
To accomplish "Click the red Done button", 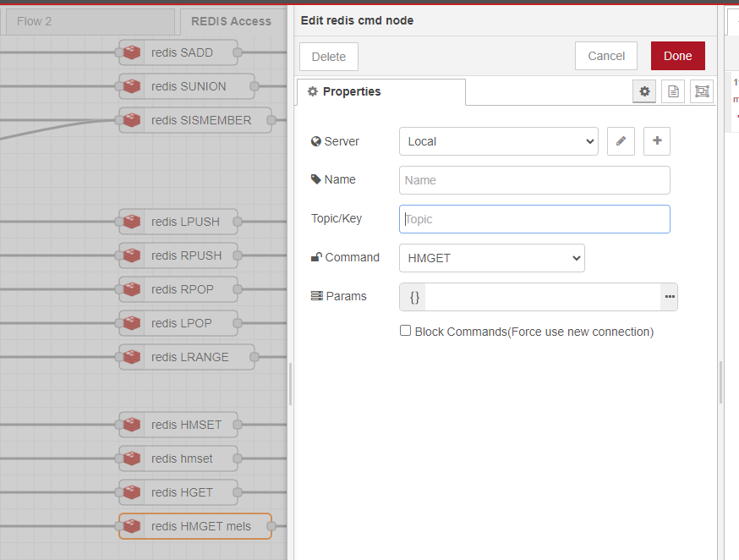I will click(678, 56).
